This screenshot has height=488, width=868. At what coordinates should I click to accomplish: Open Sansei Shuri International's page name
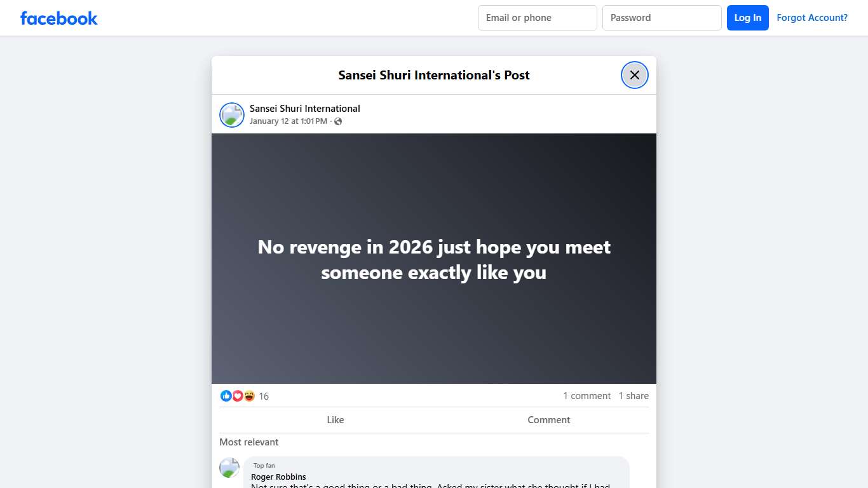304,108
